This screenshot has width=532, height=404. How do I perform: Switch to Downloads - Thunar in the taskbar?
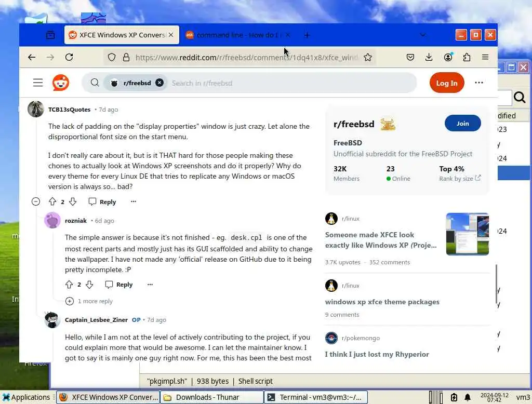click(x=212, y=397)
